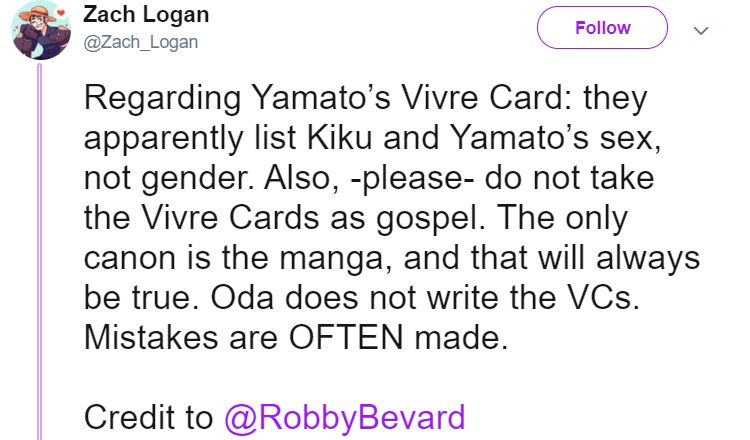Click the sentence "Oda does not write the VCs"
The image size is (750, 440).
click(432, 297)
